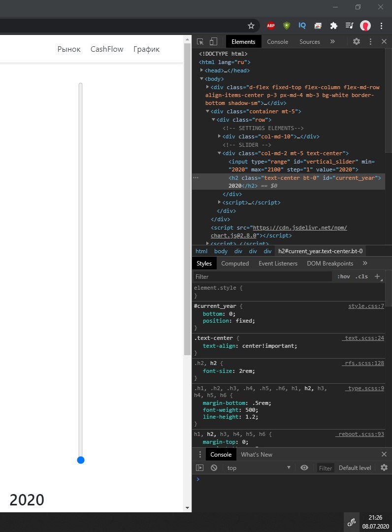
Task: Add a new style rule with plus
Action: point(377,276)
